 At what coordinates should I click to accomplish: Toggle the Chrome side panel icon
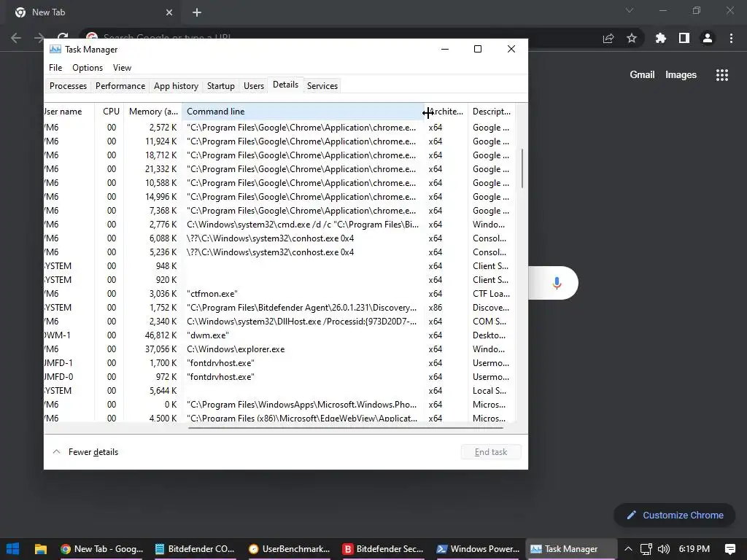(684, 38)
